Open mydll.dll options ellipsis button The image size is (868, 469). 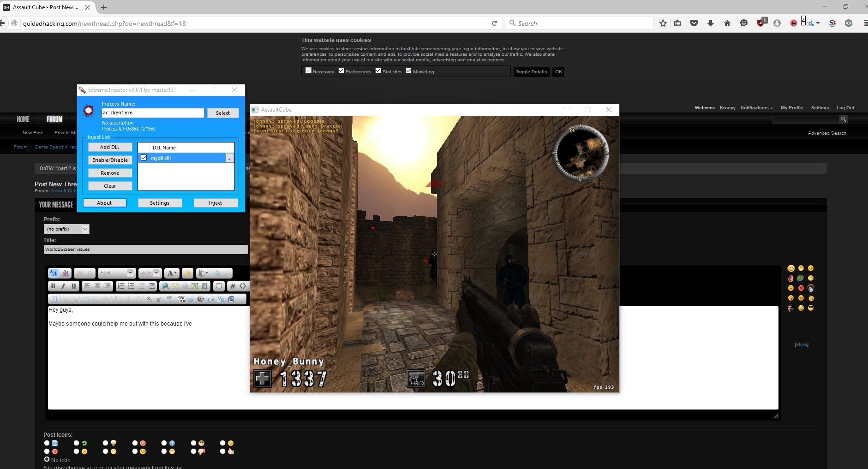click(x=229, y=158)
